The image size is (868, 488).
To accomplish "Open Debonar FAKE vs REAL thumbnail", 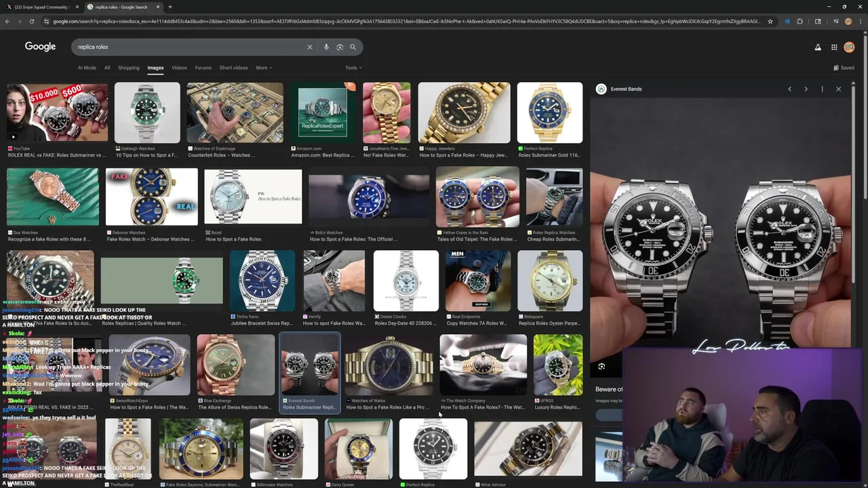I will 151,197.
